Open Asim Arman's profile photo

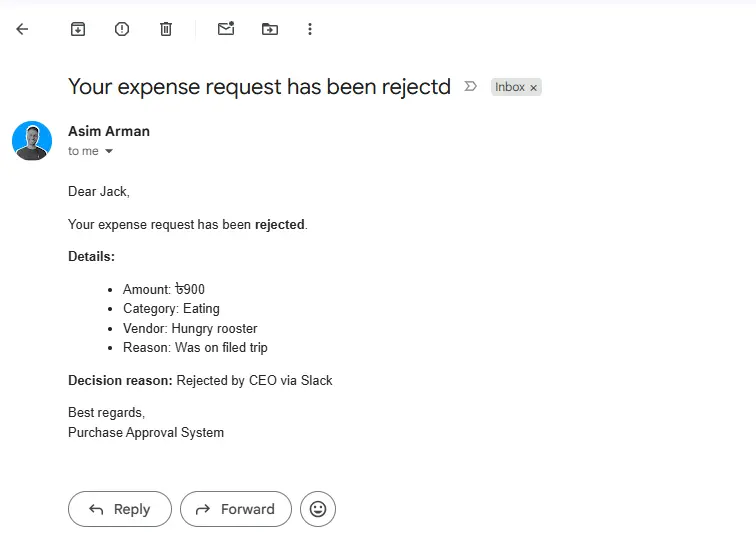click(32, 140)
